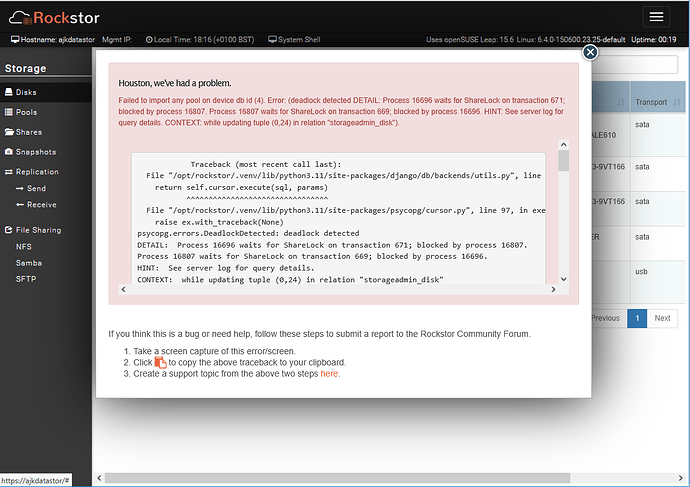Click the Hostname monitor icon
This screenshot has height=487, width=690.
[15, 40]
